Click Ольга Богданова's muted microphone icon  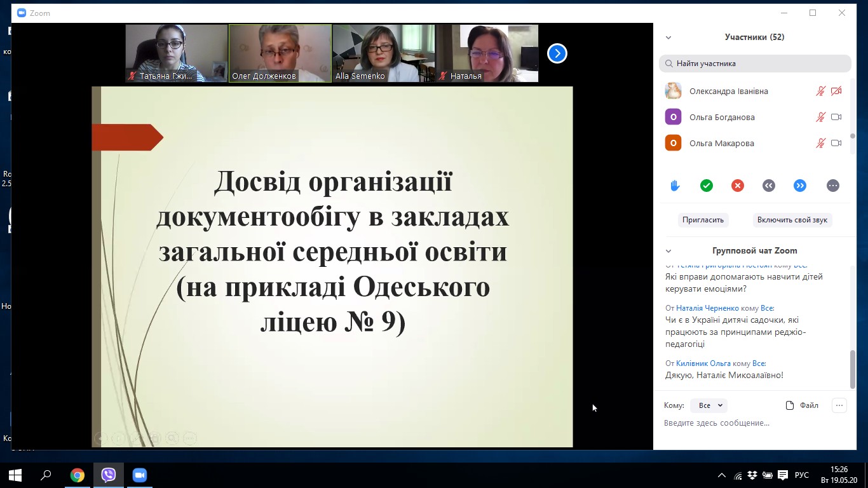pos(820,117)
